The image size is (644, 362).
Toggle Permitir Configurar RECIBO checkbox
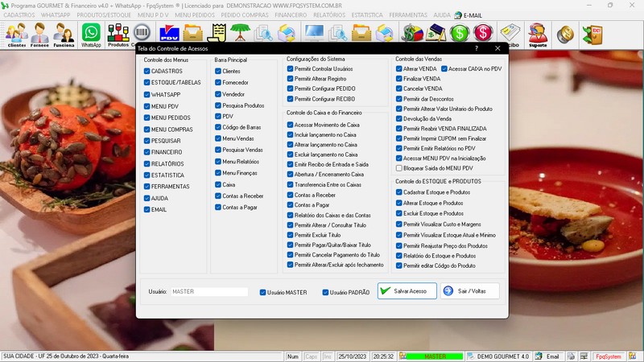(290, 99)
